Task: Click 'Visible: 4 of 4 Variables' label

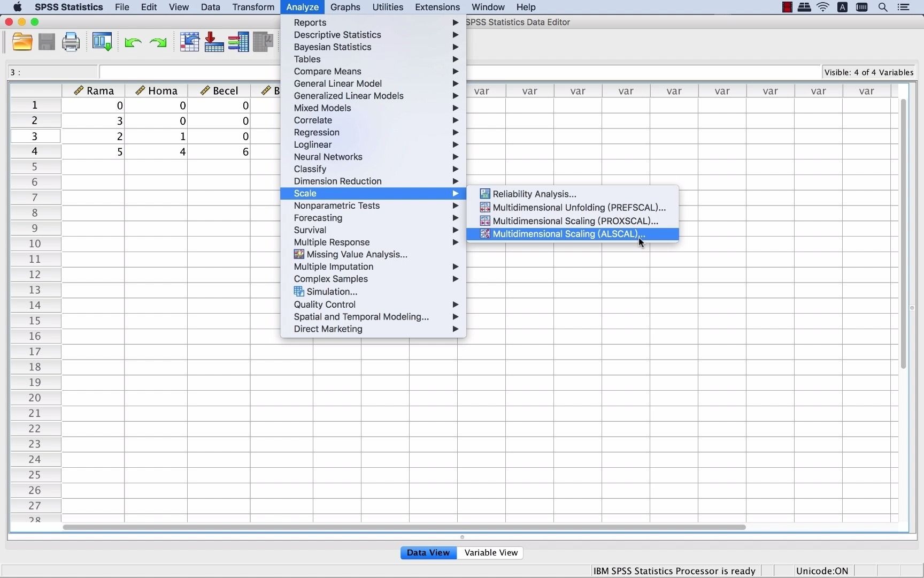Action: tap(868, 72)
